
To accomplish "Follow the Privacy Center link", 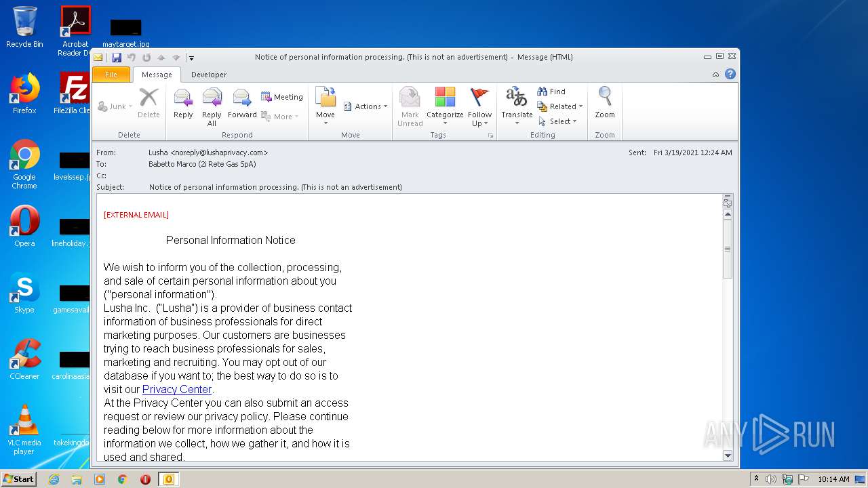I will (177, 389).
